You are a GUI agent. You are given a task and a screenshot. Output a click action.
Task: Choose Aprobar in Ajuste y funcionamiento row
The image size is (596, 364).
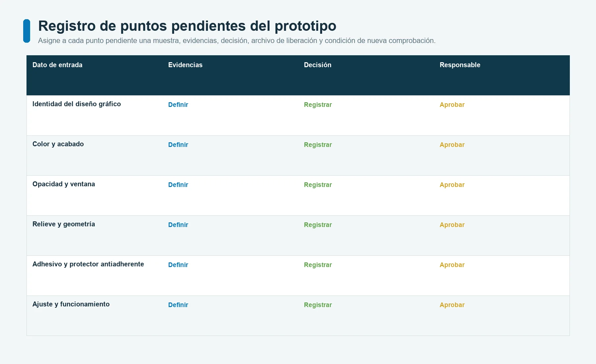[x=452, y=305]
